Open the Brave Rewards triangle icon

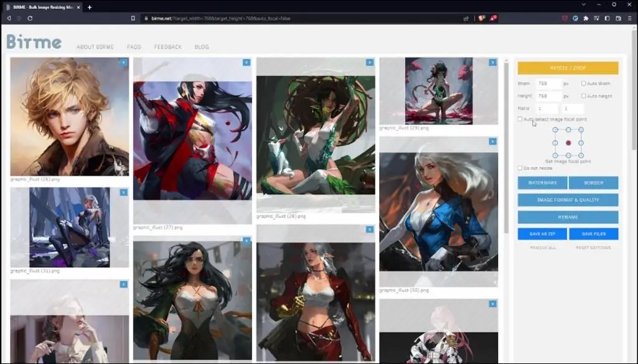[x=493, y=18]
